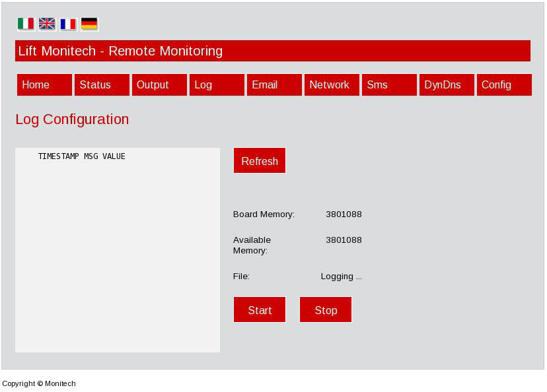The image size is (547, 392).
Task: Click the Log Configuration heading
Action: 72,119
